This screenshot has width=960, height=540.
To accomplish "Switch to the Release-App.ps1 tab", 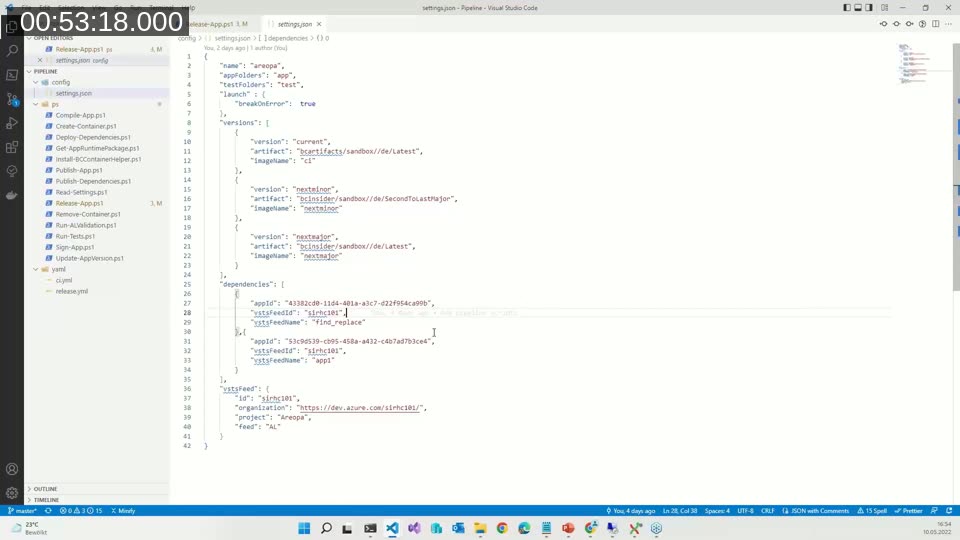I will click(217, 24).
